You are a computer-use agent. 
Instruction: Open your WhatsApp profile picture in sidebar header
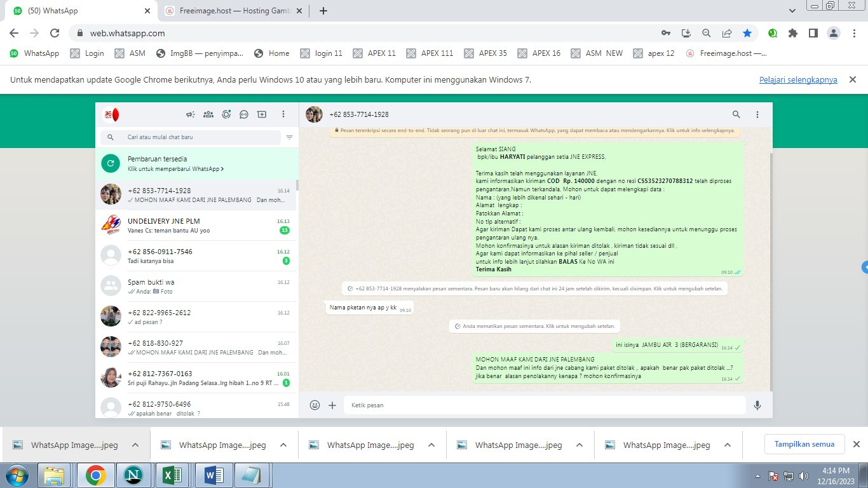(111, 114)
